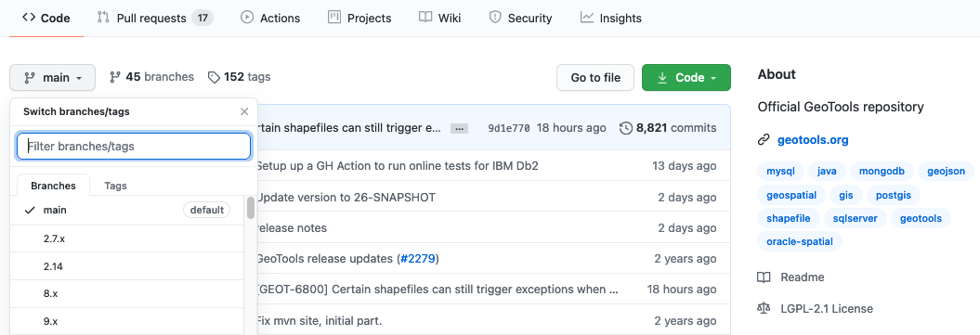Viewport: 980px width, 335px height.
Task: Focus the Filter branches/tags input field
Action: 134,147
